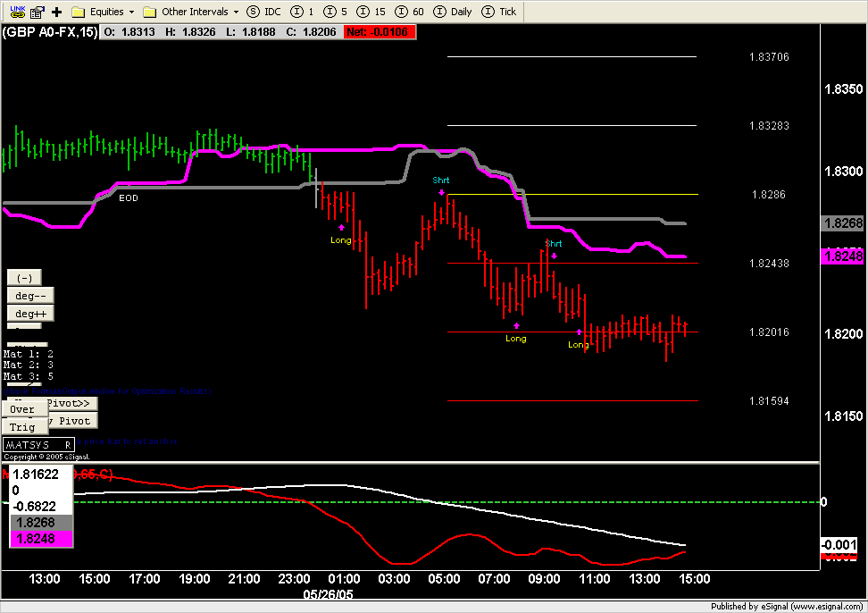Click the properties sheet icon in toolbar
Viewport: 868px width, 613px height.
coord(38,12)
